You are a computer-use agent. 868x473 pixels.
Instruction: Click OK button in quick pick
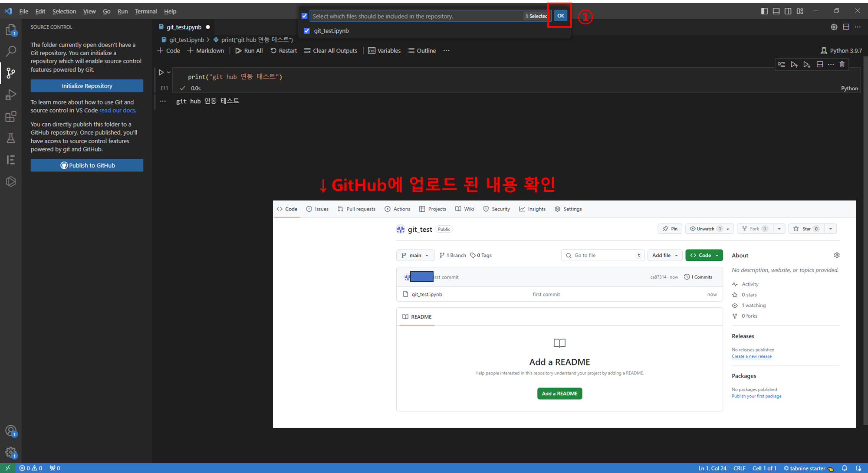pos(561,16)
